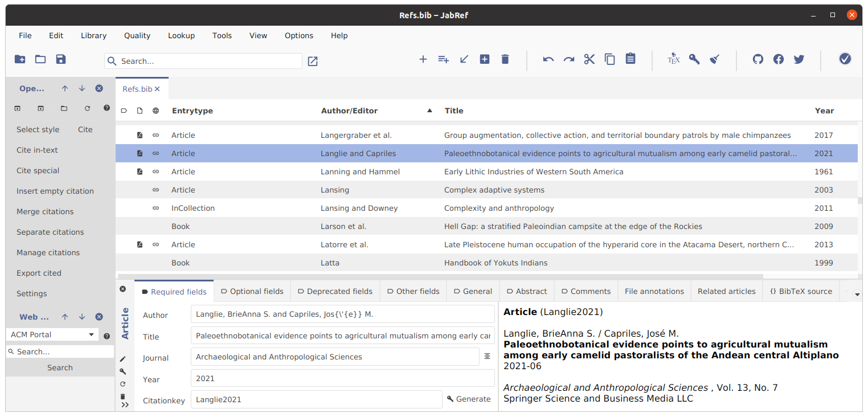Undo the last action
The height and width of the screenshot is (417, 868).
point(548,59)
